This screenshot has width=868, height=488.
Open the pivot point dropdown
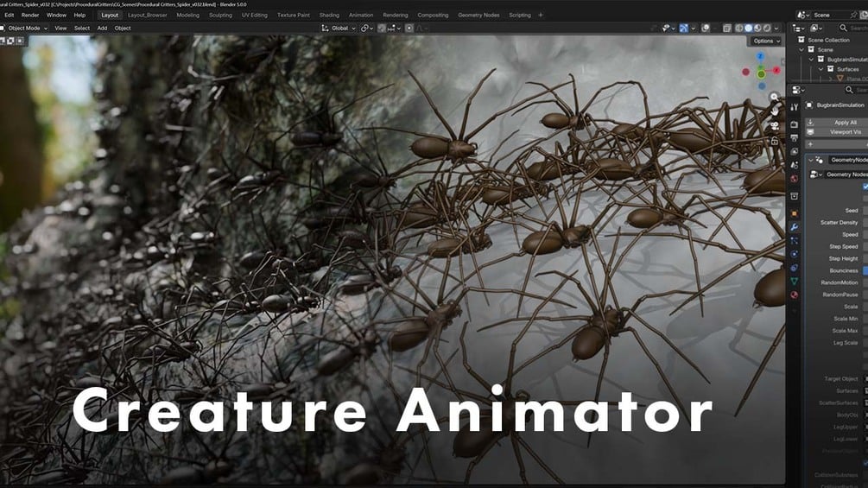[x=367, y=28]
